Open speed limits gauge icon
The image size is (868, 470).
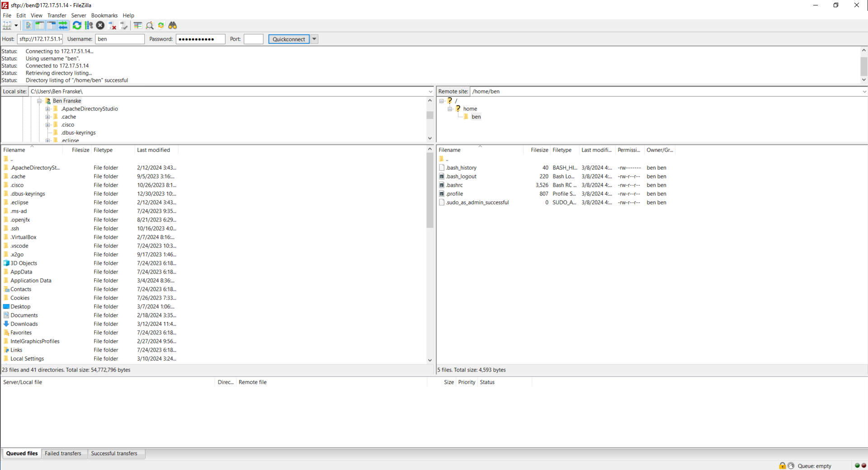791,465
